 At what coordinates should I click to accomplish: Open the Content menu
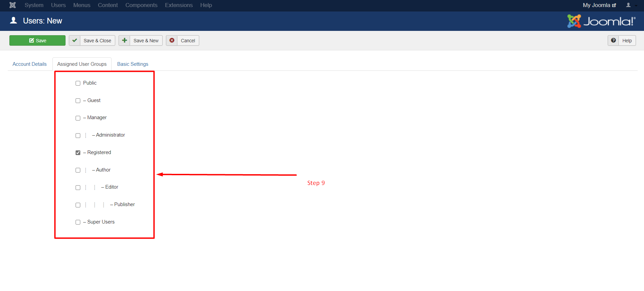coord(108,5)
